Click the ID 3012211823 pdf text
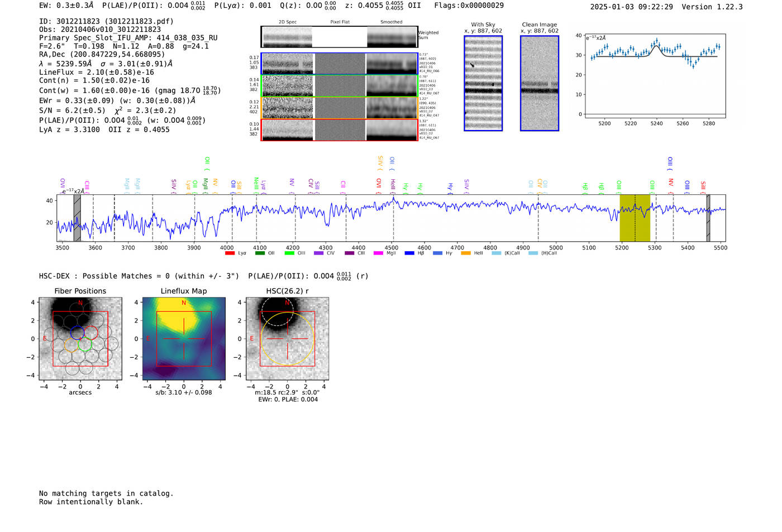 coord(106,21)
